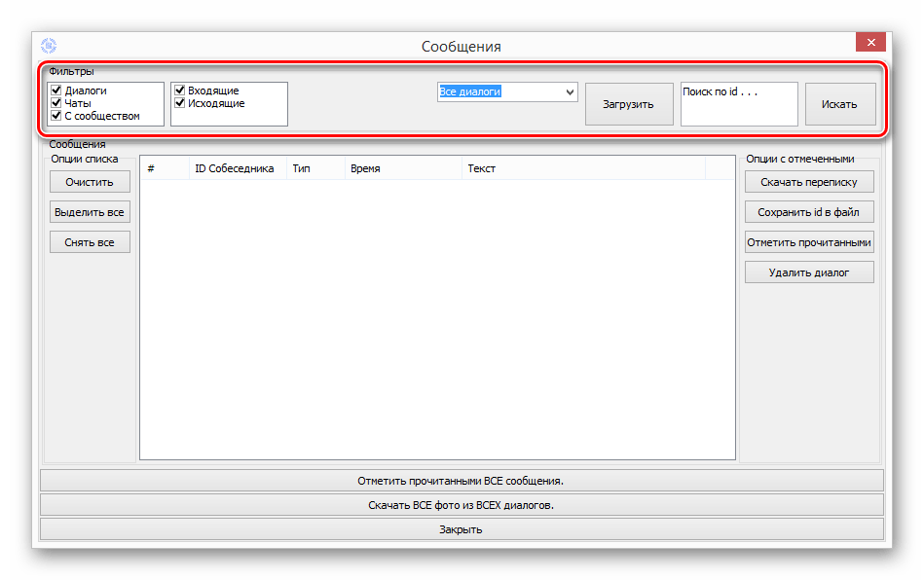Image resolution: width=924 pixels, height=580 pixels.
Task: Uncheck the Диалоги checkbox
Action: click(56, 91)
